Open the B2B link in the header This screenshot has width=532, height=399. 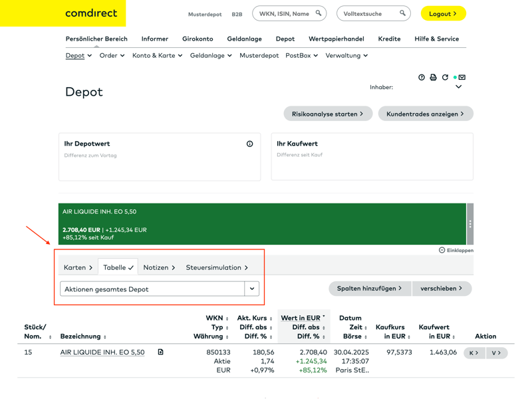point(237,14)
